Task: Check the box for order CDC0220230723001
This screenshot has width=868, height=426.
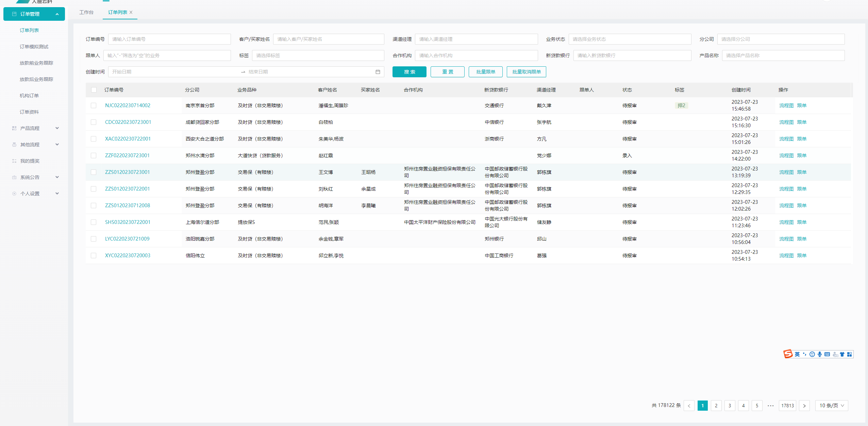Action: coord(94,122)
